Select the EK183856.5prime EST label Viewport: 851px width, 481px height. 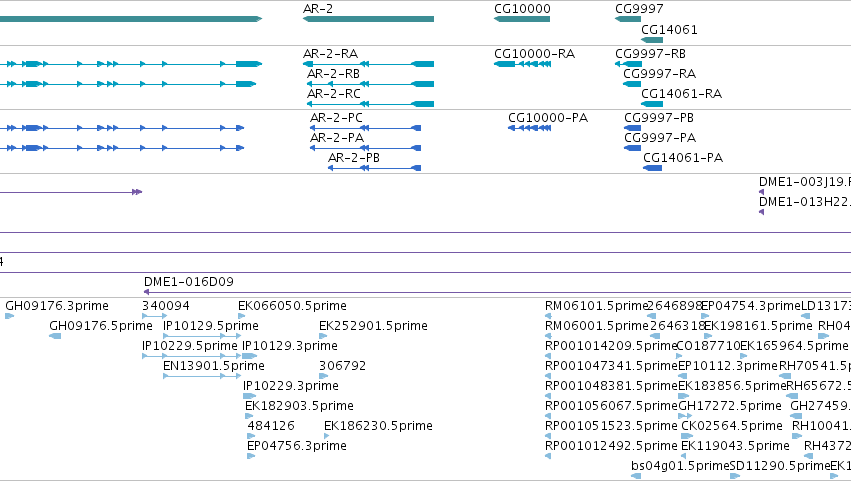pyautogui.click(x=732, y=386)
